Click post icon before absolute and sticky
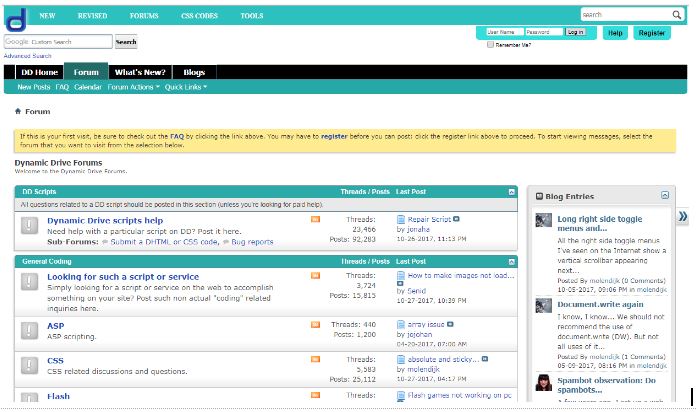The height and width of the screenshot is (412, 696). click(401, 359)
